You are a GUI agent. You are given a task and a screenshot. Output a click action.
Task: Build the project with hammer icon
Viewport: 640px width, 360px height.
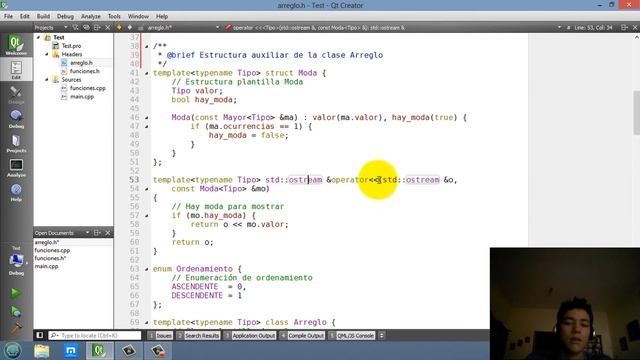[x=16, y=327]
